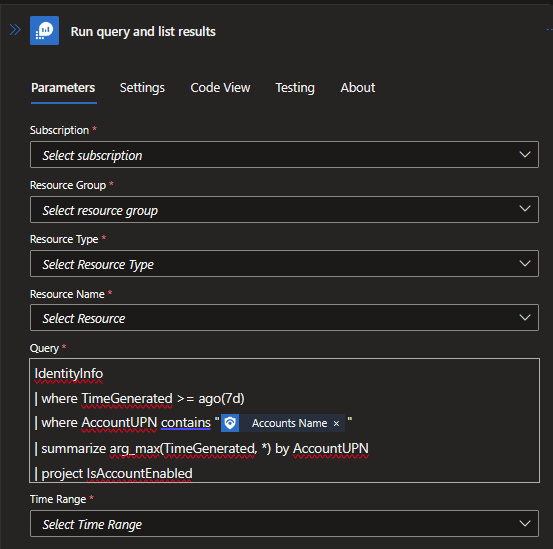Expand the Resource Name dropdown

[284, 318]
